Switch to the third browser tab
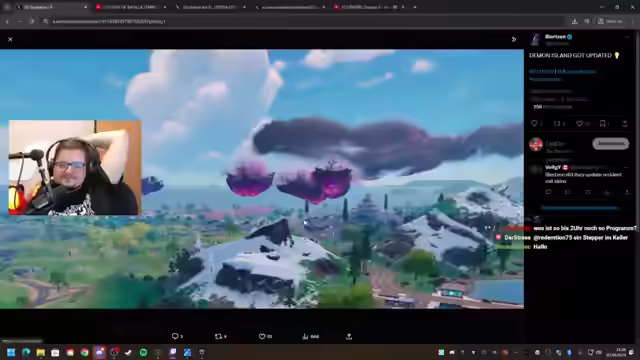This screenshot has width=640, height=360. tap(211, 7)
